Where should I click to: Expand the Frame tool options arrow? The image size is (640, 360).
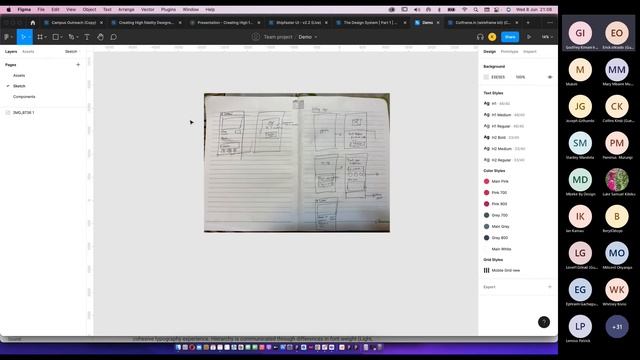45,37
